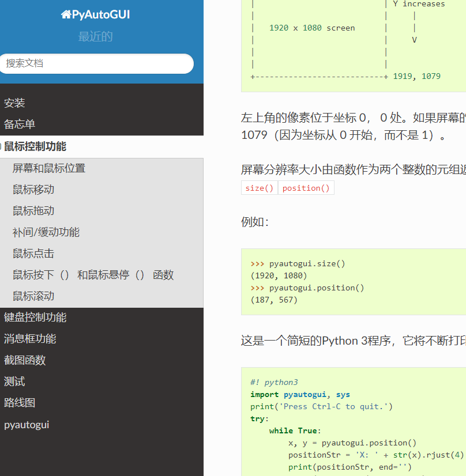Go to 鼠标按下 () 和鼠标悬停 () 函数 subsection
Image resolution: width=466 pixels, height=476 pixels.
click(93, 275)
